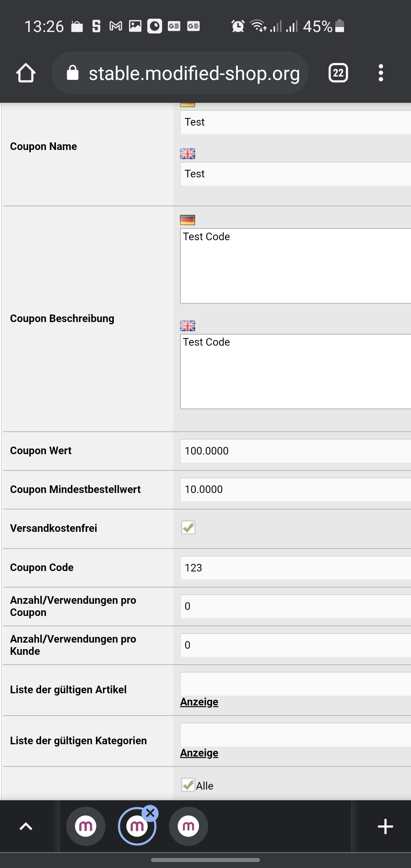The height and width of the screenshot is (868, 411).
Task: Uncheck the Versandkostenfrei checkbox
Action: coord(188,528)
